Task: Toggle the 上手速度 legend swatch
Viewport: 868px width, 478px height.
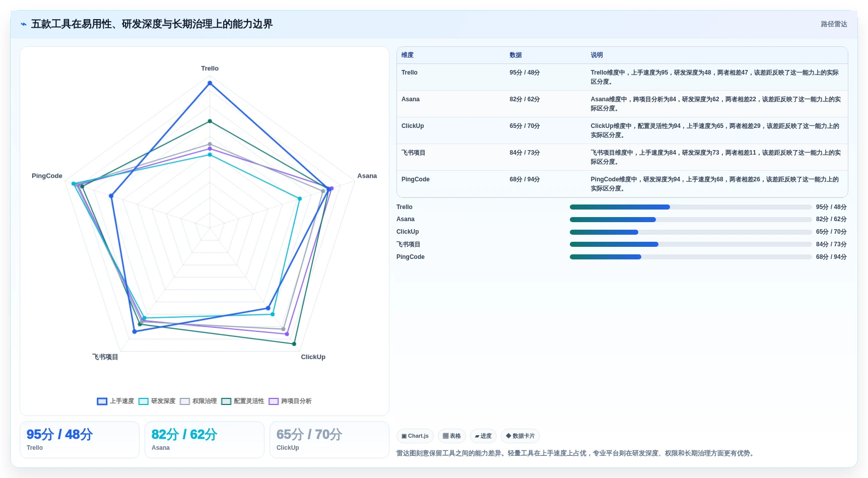Action: click(102, 401)
